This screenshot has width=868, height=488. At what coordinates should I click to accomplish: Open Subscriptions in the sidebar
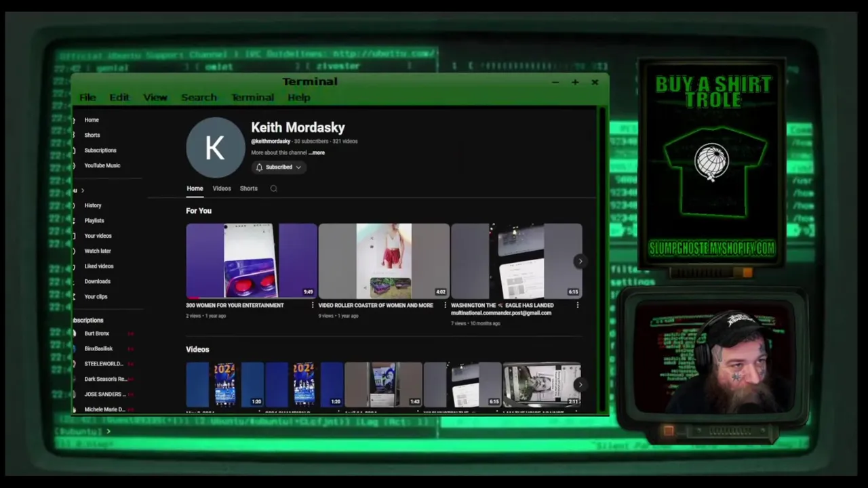tap(100, 150)
